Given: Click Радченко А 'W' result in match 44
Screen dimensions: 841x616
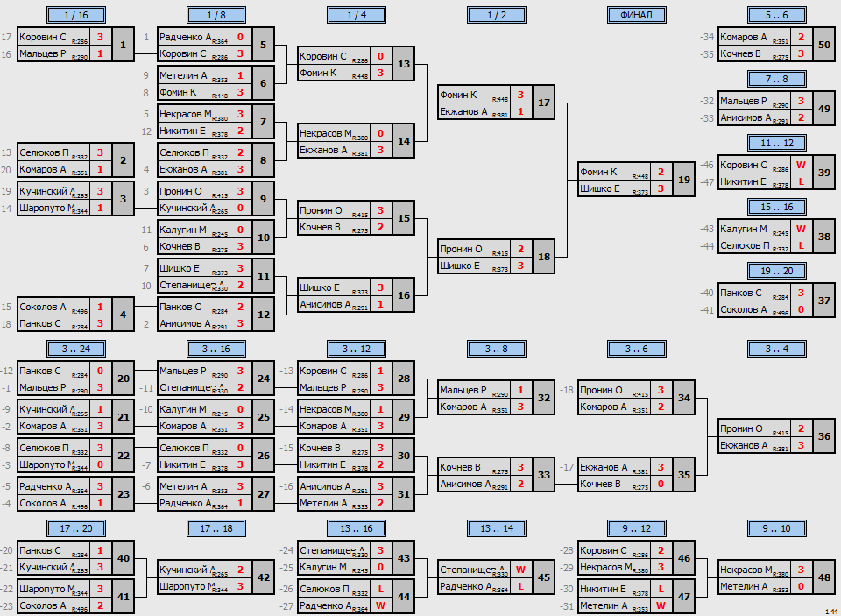Looking at the screenshot, I should click(380, 605).
